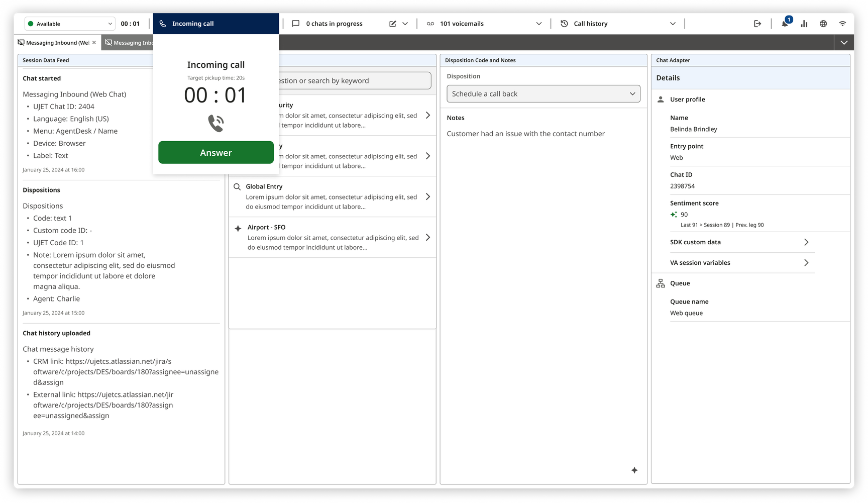Click the AI sparkle icon in Notes panel
Image resolution: width=868 pixels, height=503 pixels.
click(634, 470)
